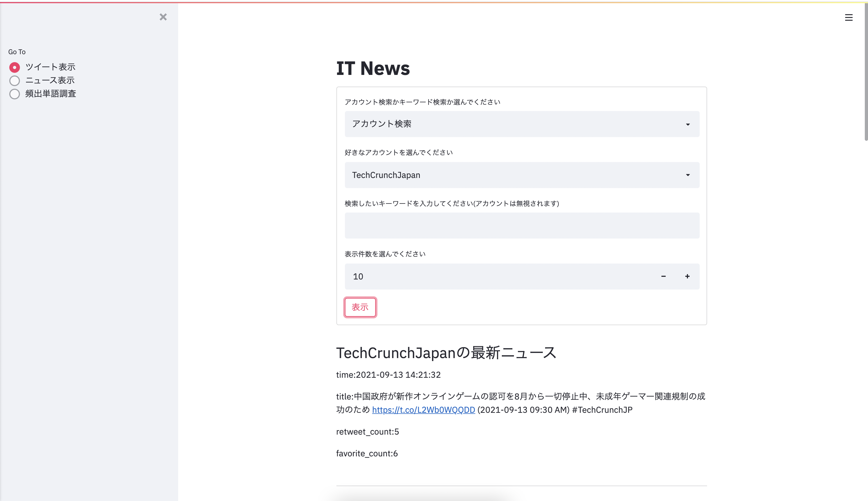Select the 頻出単語調査 radio option
Screen dimensions: 868x501
point(42,94)
